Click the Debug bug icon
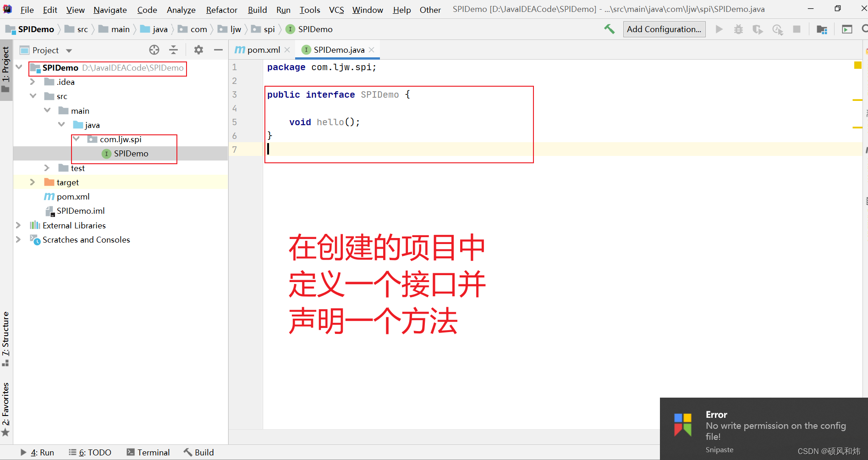 click(x=738, y=29)
